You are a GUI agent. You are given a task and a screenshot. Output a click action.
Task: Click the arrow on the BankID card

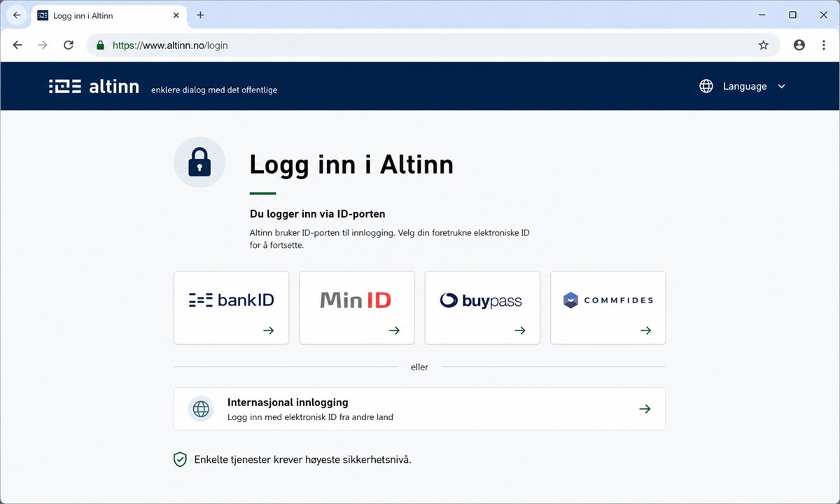268,330
